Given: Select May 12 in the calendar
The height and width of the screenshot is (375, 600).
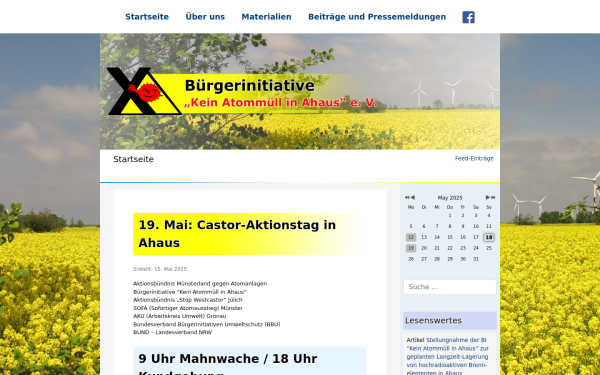Looking at the screenshot, I should pos(411,237).
